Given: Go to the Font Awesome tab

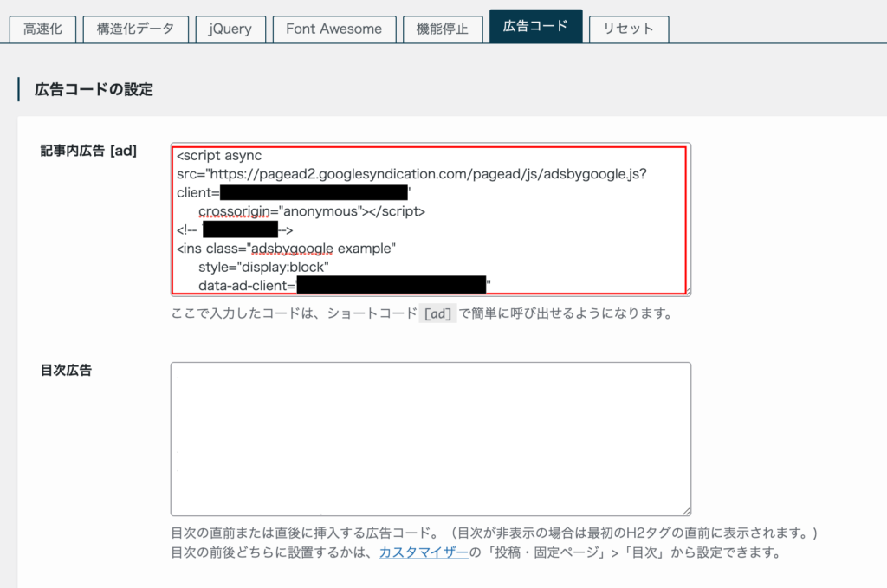Looking at the screenshot, I should point(333,29).
